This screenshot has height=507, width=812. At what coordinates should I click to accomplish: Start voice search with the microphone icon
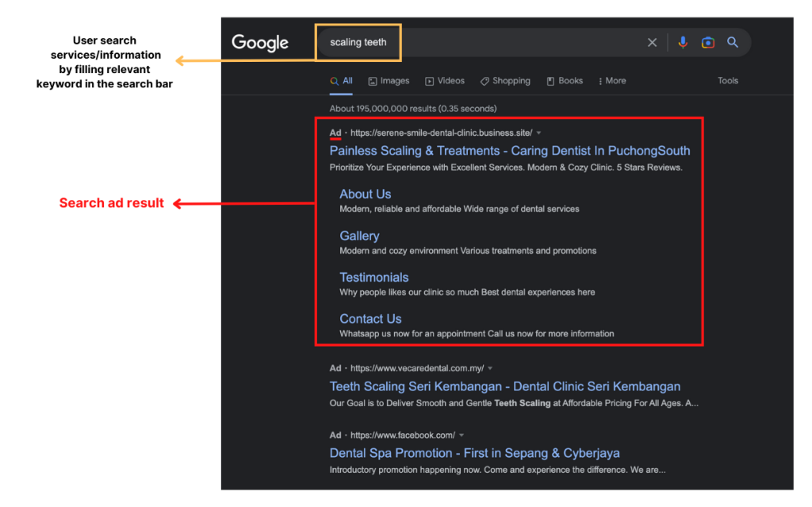683,43
